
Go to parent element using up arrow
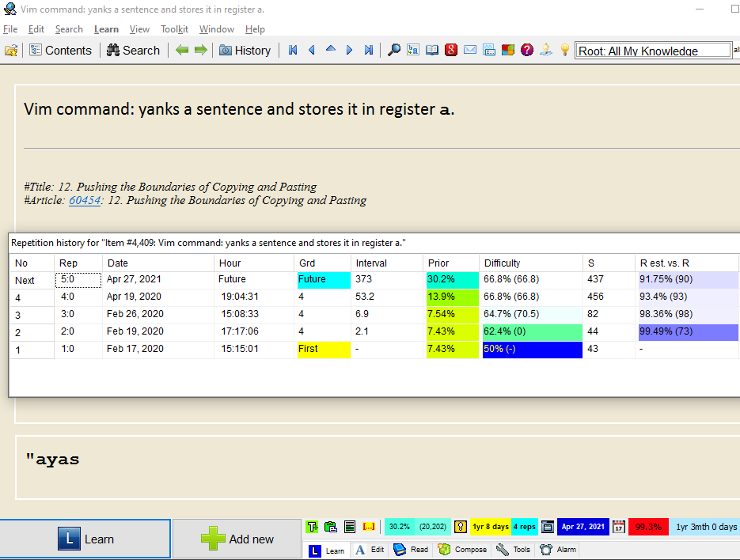point(331,49)
